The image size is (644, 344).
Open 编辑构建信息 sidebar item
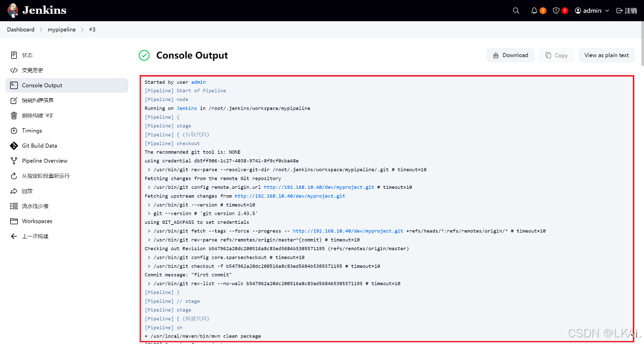coord(67,100)
